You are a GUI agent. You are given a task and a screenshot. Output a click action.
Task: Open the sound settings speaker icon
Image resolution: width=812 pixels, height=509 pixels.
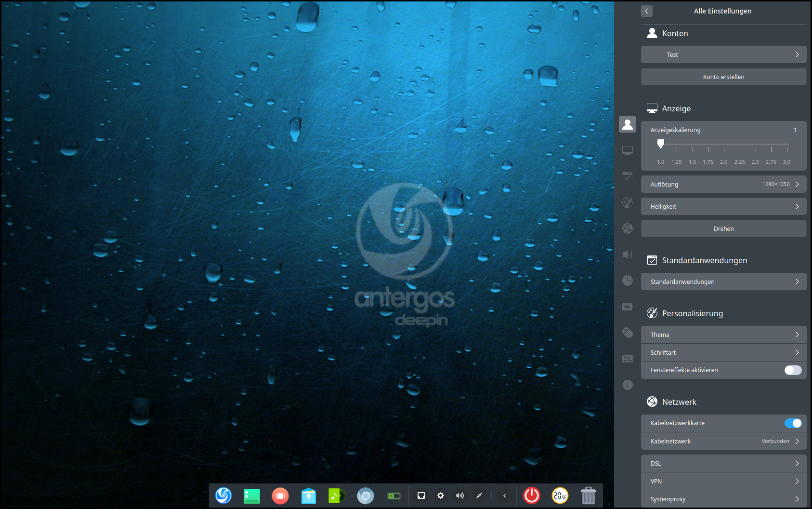coord(628,254)
